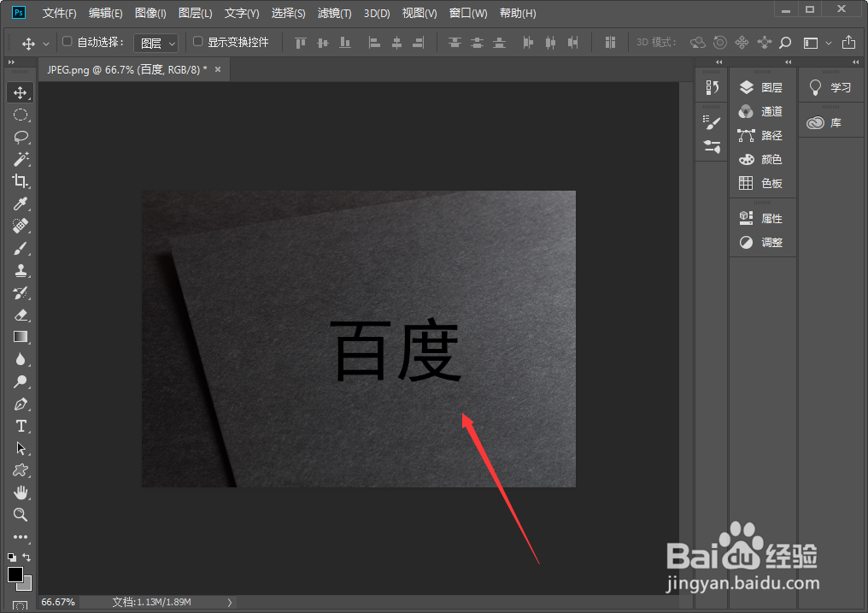This screenshot has height=613, width=868.
Task: Open the Move tool preset picker arrow
Action: tap(46, 44)
